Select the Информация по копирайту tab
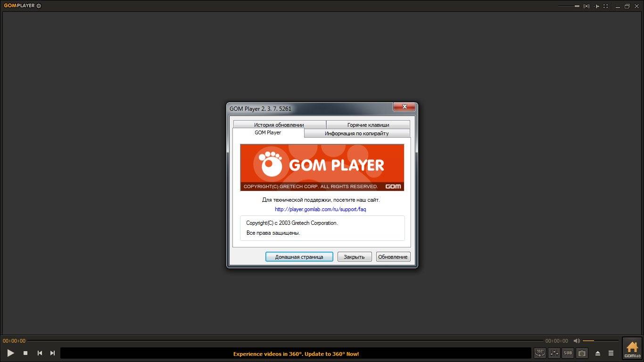 pos(356,133)
